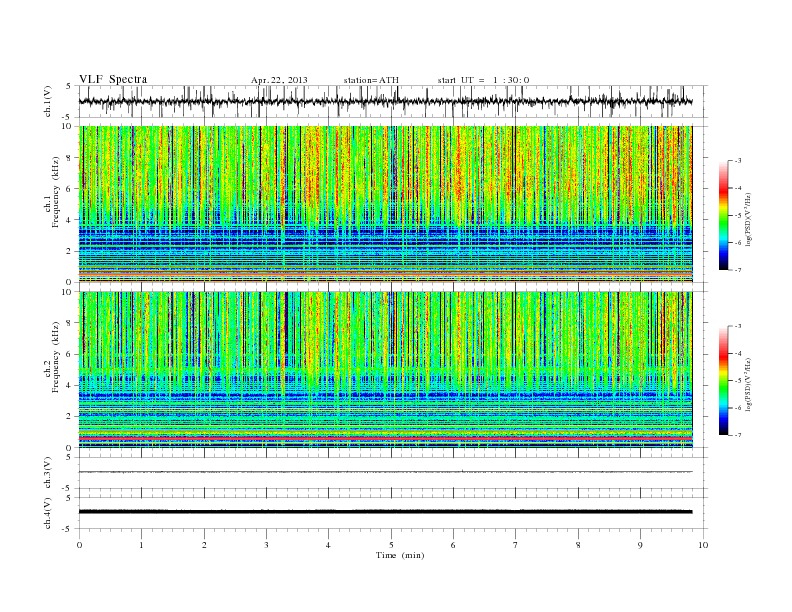Click the 'ch.4(V)' axis label

tap(48, 513)
